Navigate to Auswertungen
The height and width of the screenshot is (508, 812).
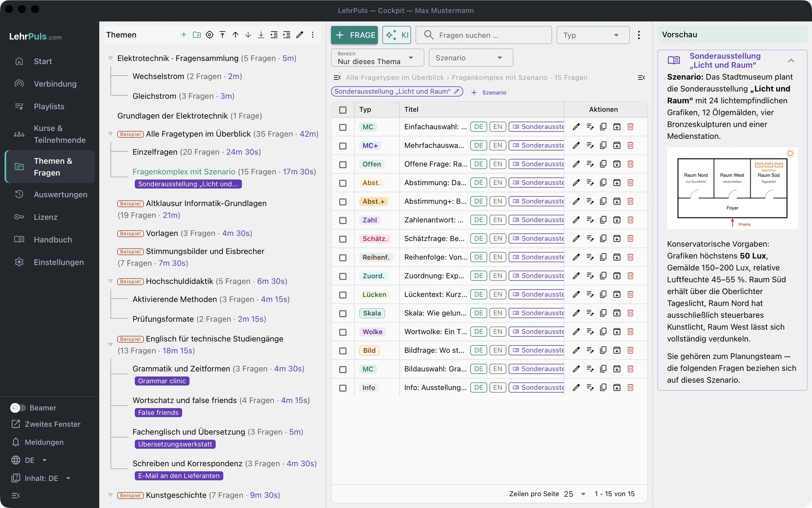pyautogui.click(x=50, y=194)
